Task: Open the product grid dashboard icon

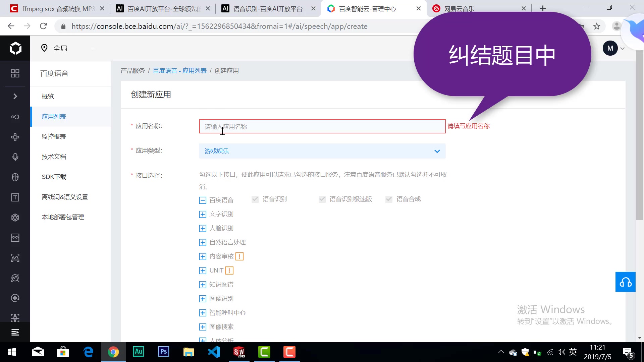Action: coord(15,73)
